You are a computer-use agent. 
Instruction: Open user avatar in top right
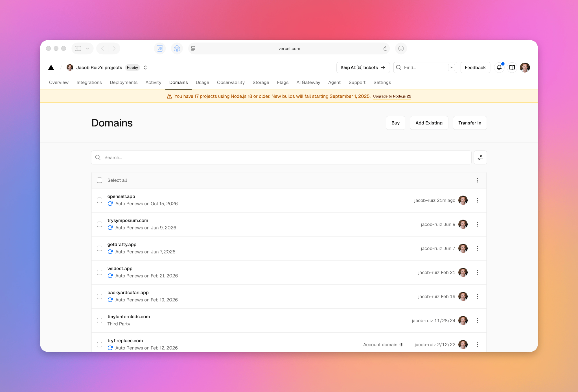click(525, 67)
